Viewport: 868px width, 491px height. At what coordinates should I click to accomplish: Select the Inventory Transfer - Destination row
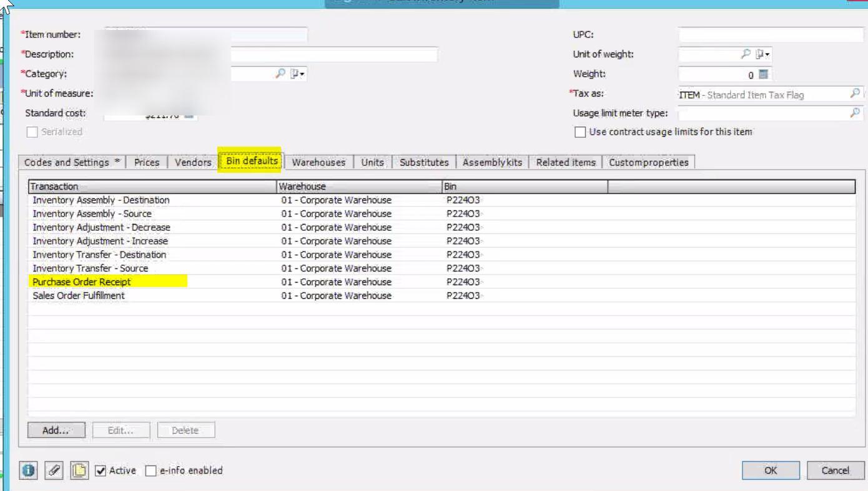(441, 255)
